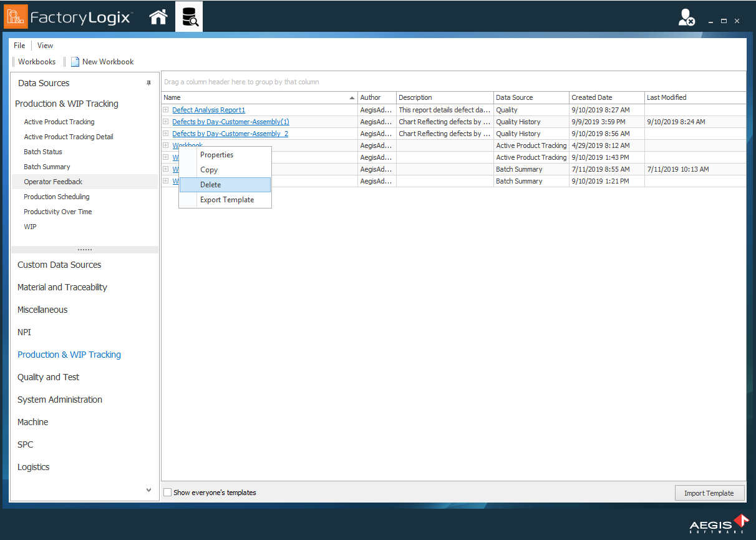
Task: Expand the Defects by Day-Customer-Assembly(1) row
Action: coord(166,122)
